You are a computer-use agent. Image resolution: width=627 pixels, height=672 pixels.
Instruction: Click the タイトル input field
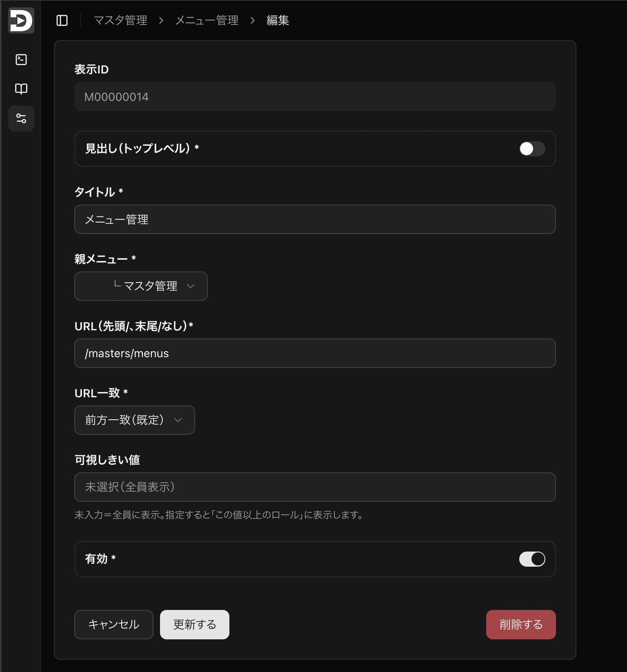pos(315,219)
